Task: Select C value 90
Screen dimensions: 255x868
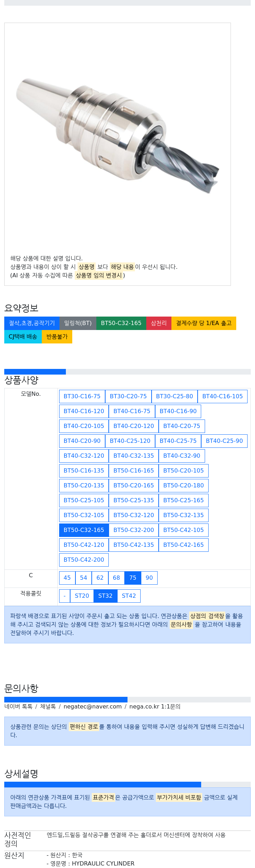Action: coord(149,578)
